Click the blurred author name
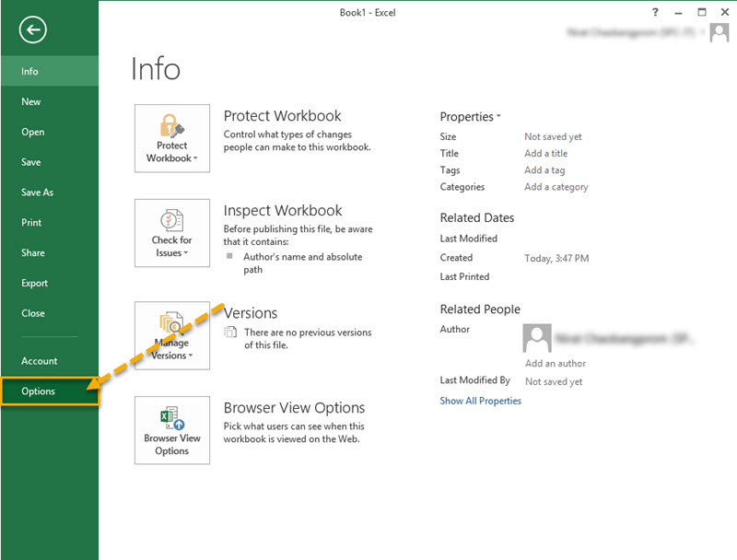This screenshot has width=737, height=560. coord(624,338)
